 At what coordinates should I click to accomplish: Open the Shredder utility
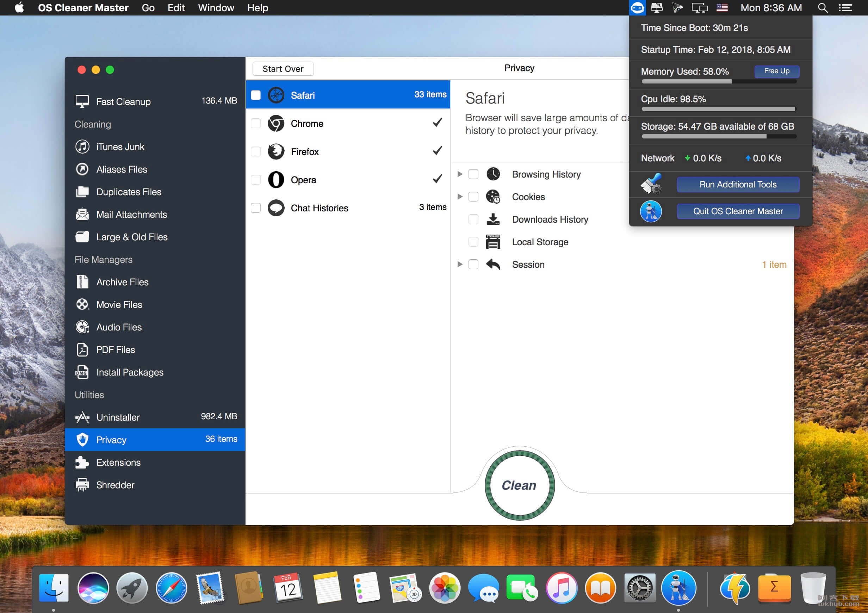coord(155,485)
